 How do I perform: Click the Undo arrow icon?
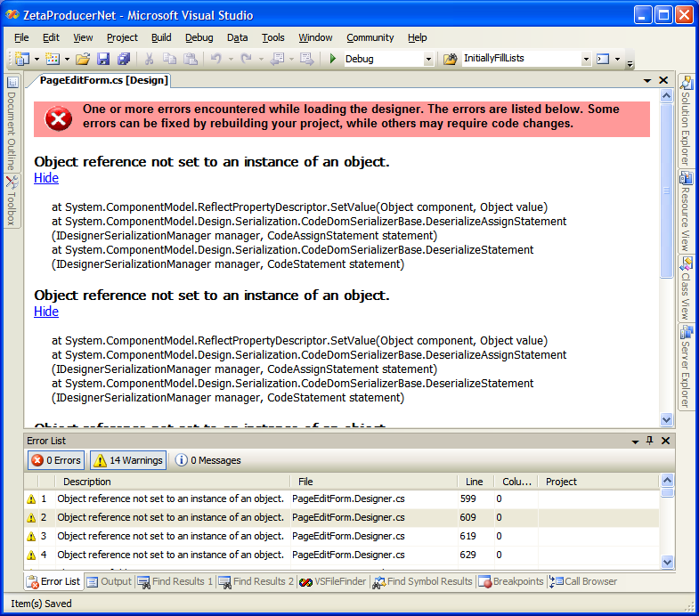[216, 59]
